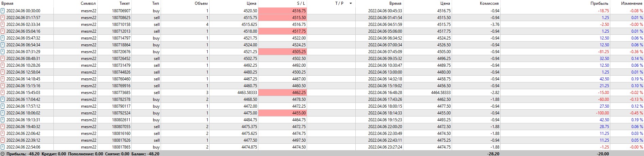Click the red highlighted S/L cell 4505.25

coord(283,52)
